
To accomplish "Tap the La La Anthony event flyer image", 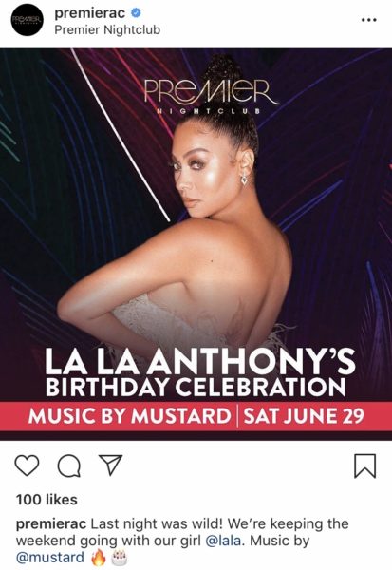I will click(x=196, y=244).
